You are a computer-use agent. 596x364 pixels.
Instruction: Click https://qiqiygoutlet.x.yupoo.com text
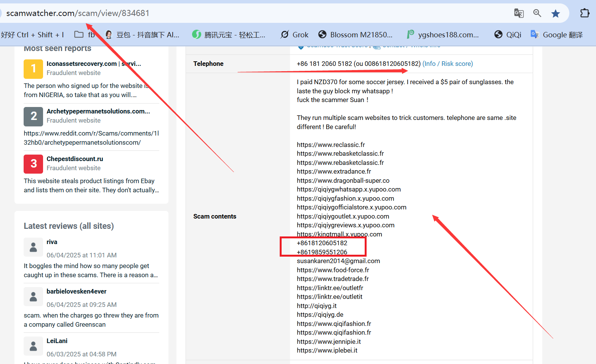343,216
